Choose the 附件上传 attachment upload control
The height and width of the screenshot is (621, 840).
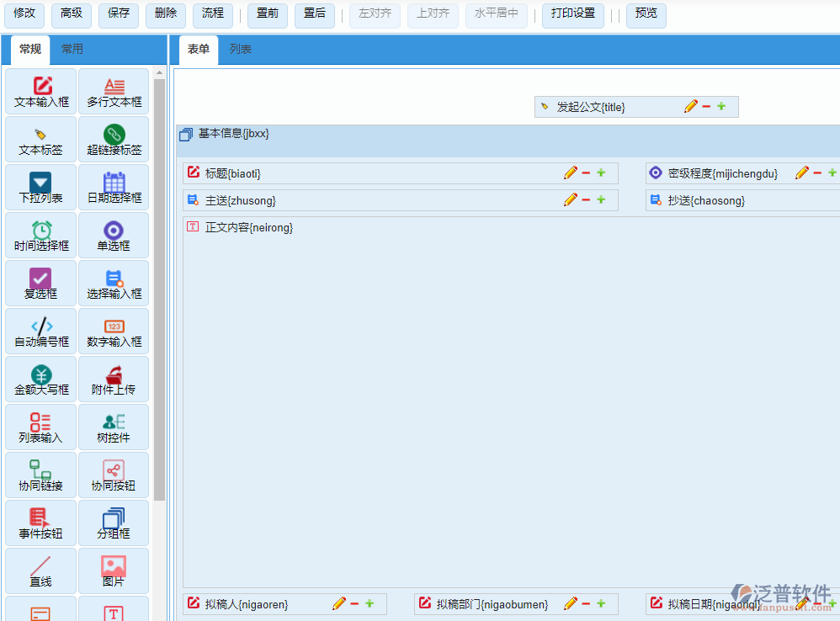(x=114, y=379)
